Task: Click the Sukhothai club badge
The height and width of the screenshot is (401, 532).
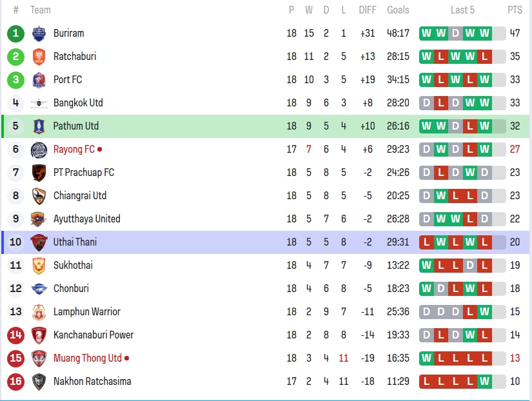Action: (39, 266)
